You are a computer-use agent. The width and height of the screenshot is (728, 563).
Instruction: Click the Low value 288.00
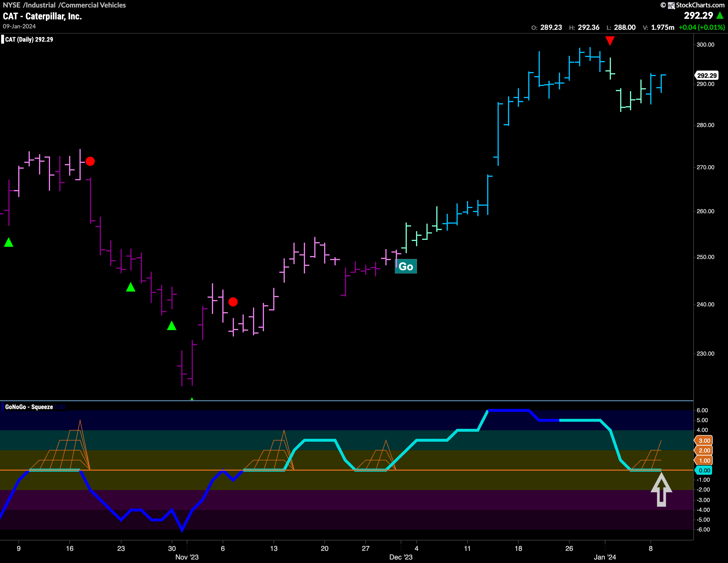click(x=625, y=27)
